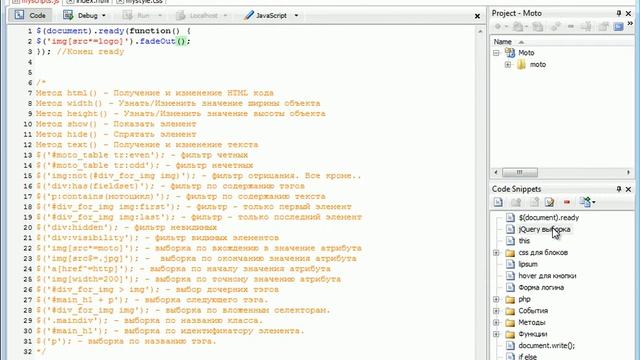Expand the 'css для блоков' folder
640x360 pixels.
point(496,253)
